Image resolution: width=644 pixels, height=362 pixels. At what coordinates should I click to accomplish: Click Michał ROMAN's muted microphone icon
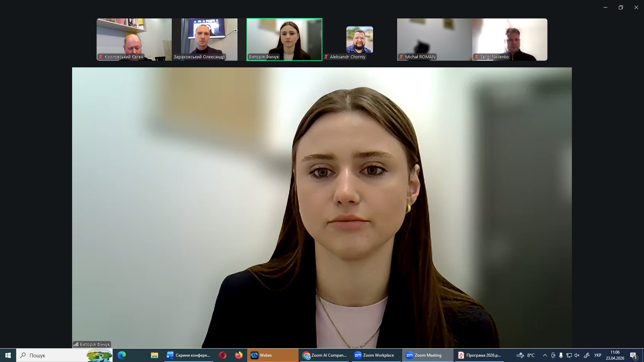pyautogui.click(x=401, y=57)
